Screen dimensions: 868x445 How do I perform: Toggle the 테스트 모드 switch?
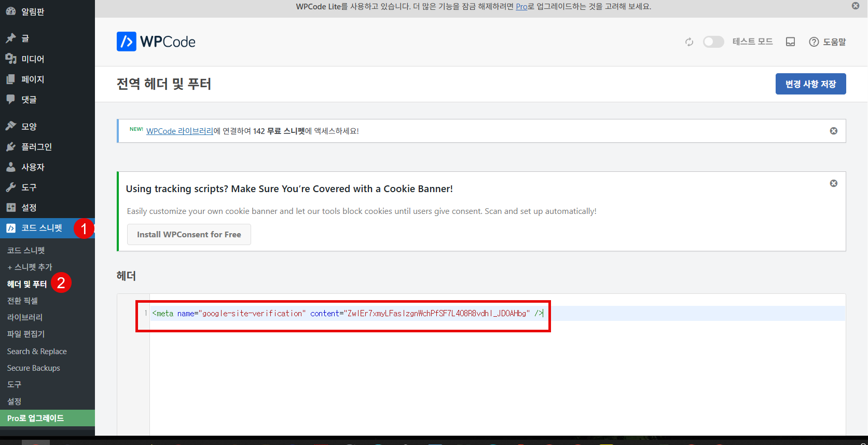713,42
